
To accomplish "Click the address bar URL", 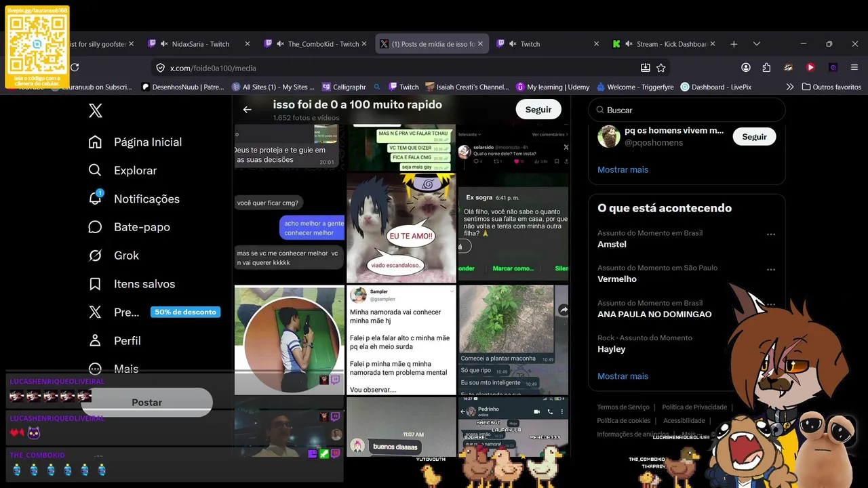I will click(x=213, y=68).
